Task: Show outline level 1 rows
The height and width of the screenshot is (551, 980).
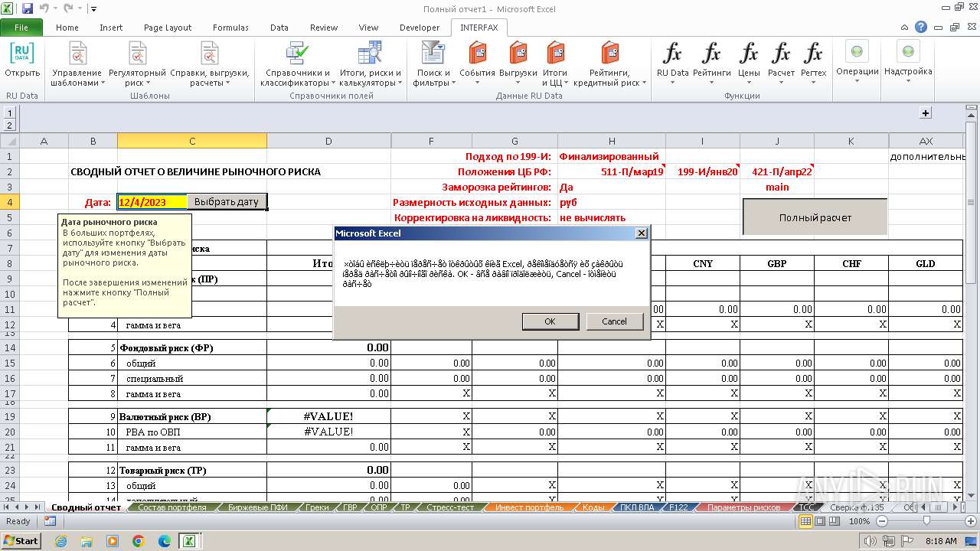Action: coord(9,112)
